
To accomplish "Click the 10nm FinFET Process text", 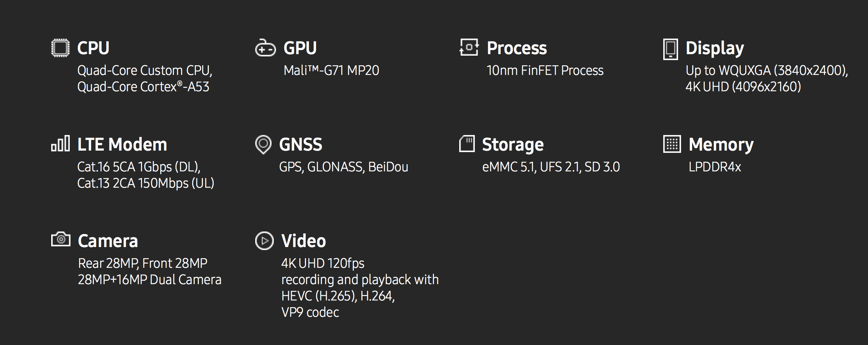I will coord(545,70).
